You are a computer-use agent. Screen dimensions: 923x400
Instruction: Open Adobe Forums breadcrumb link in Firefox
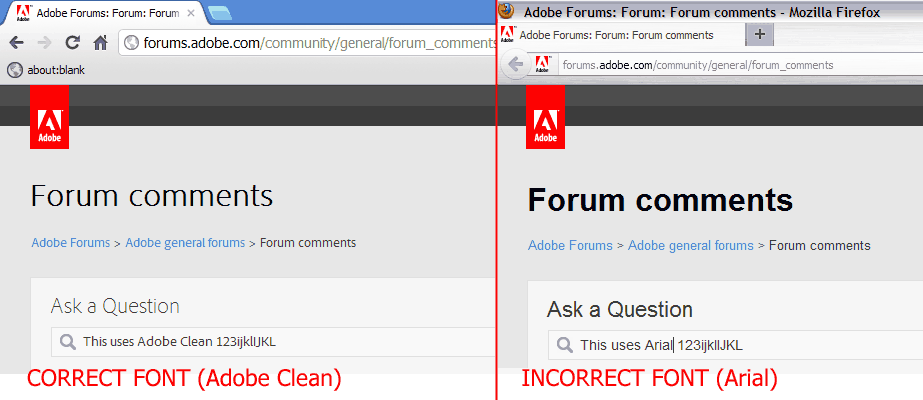(570, 245)
